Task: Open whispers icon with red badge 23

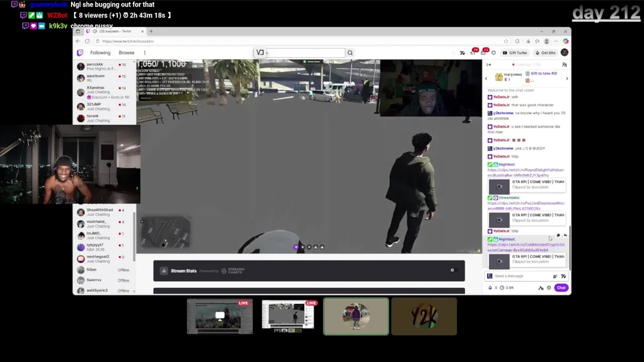Action: [x=484, y=52]
